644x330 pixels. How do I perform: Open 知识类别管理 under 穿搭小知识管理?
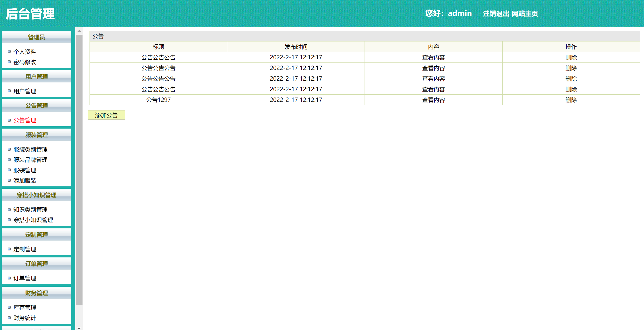30,209
